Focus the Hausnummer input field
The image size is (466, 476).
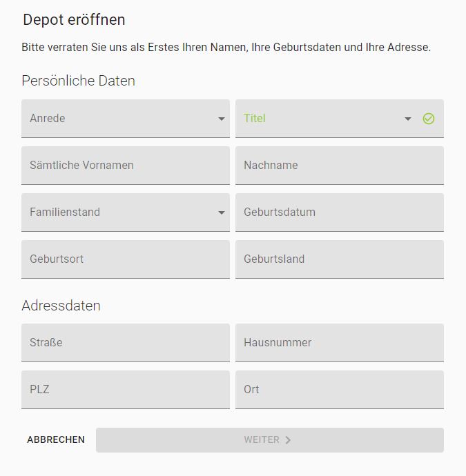pos(340,343)
